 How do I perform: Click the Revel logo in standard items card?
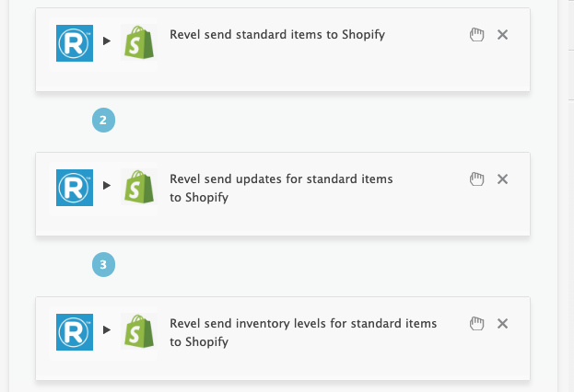click(75, 43)
